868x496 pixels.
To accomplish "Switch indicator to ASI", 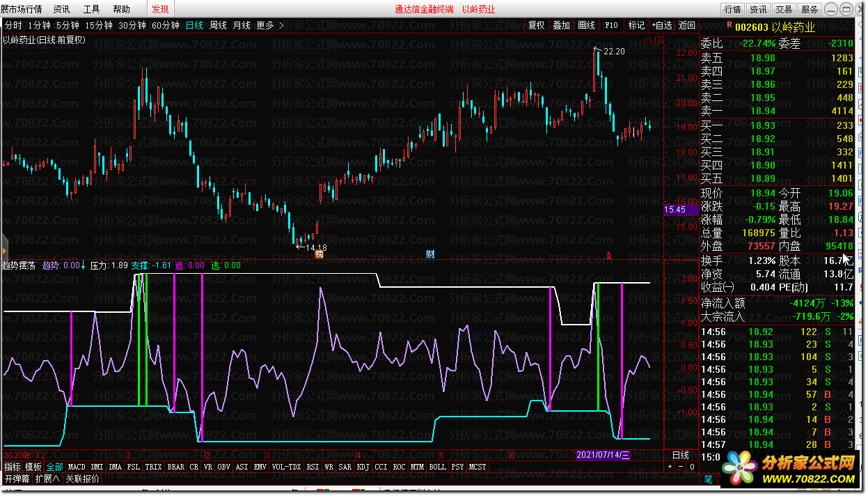I will click(x=242, y=467).
